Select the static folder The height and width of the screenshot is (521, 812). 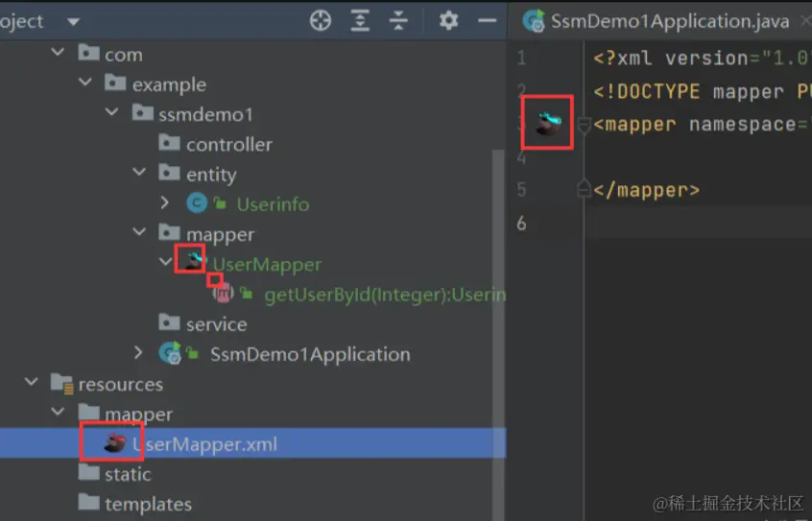pyautogui.click(x=128, y=474)
